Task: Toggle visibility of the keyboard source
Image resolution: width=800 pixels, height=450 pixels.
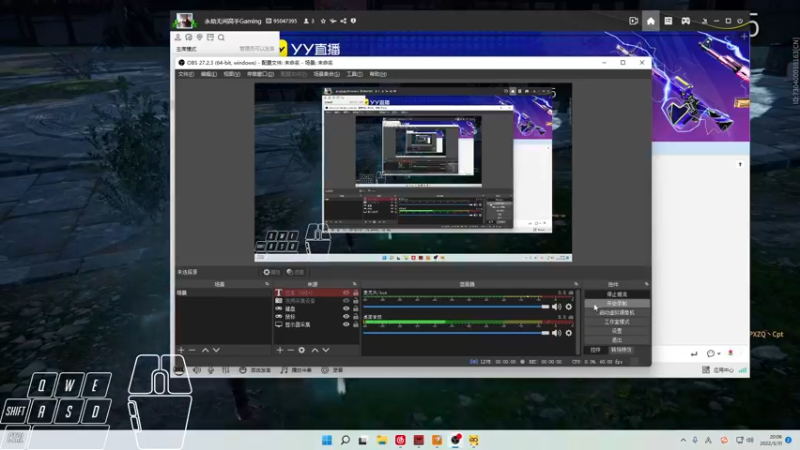Action: [346, 309]
